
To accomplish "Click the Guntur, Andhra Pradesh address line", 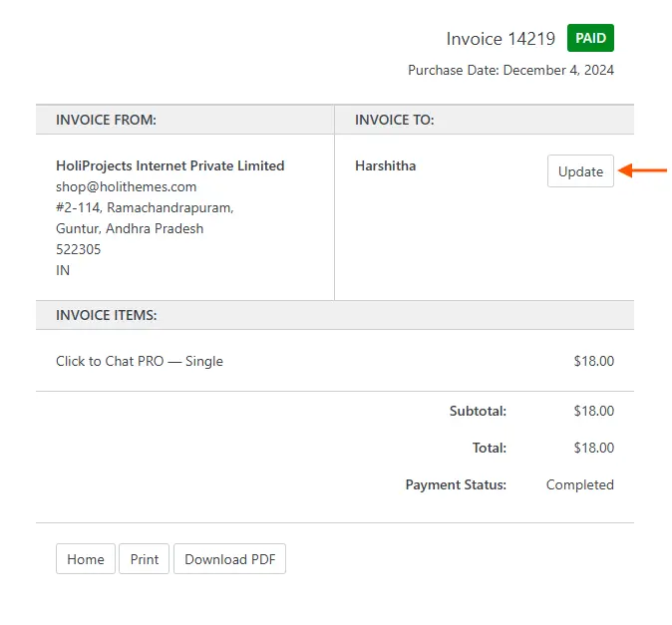I will click(130, 228).
